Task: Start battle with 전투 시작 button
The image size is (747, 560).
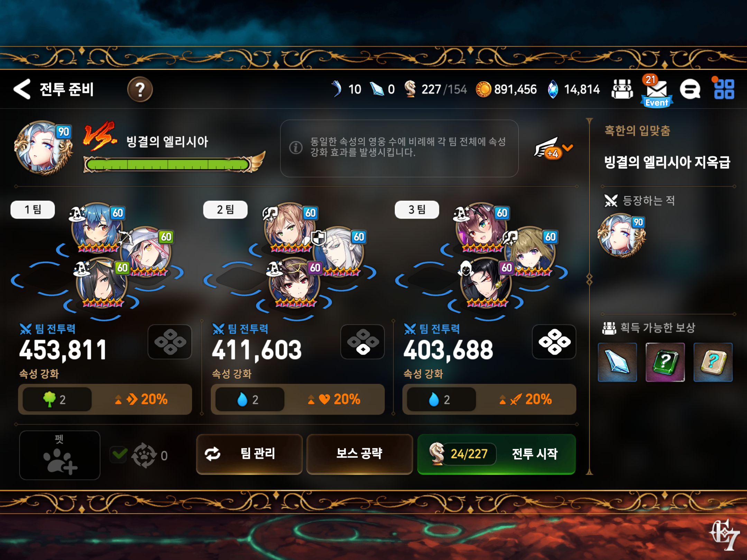Action: point(497,454)
